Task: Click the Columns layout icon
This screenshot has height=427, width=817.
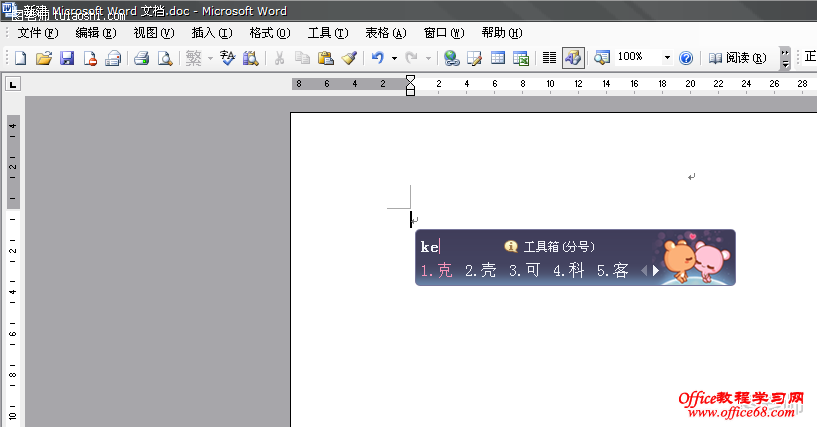Action: [550, 58]
